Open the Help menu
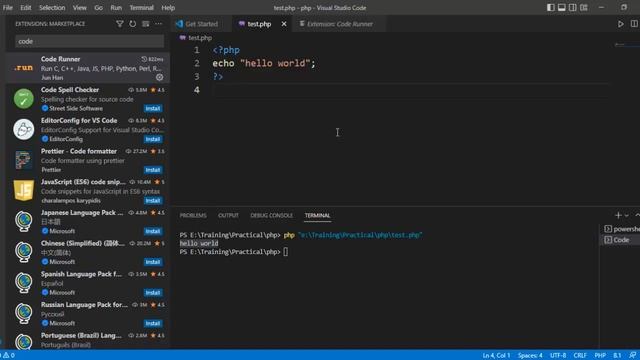 tap(168, 7)
